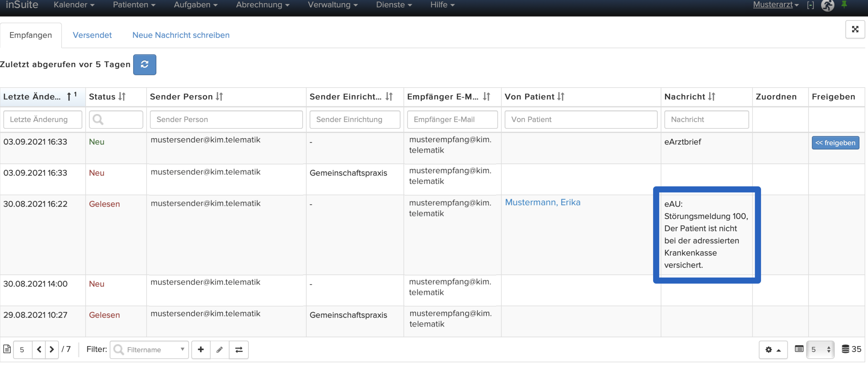Sort the Sender Einrichtung column

(x=389, y=97)
